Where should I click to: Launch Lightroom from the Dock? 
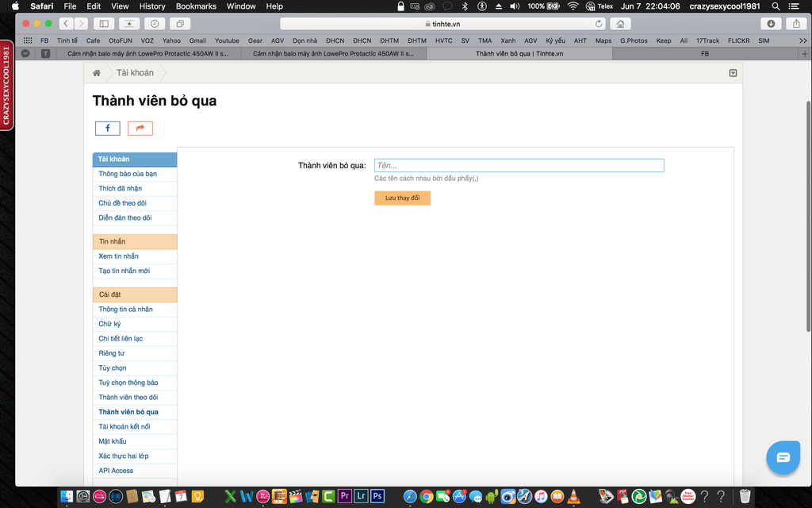coord(361,496)
